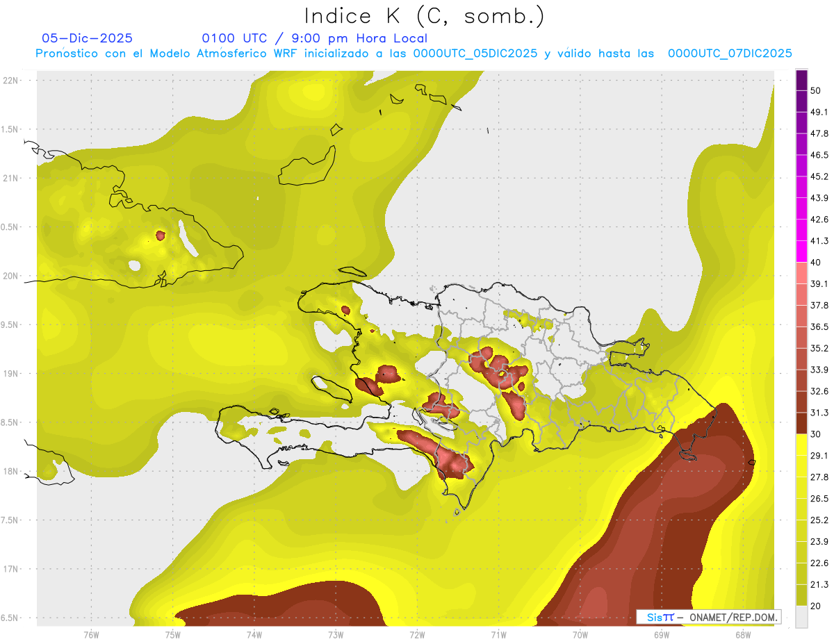Screen dimensions: 834x644
Task: Click the legend value '46.5'
Action: point(819,155)
